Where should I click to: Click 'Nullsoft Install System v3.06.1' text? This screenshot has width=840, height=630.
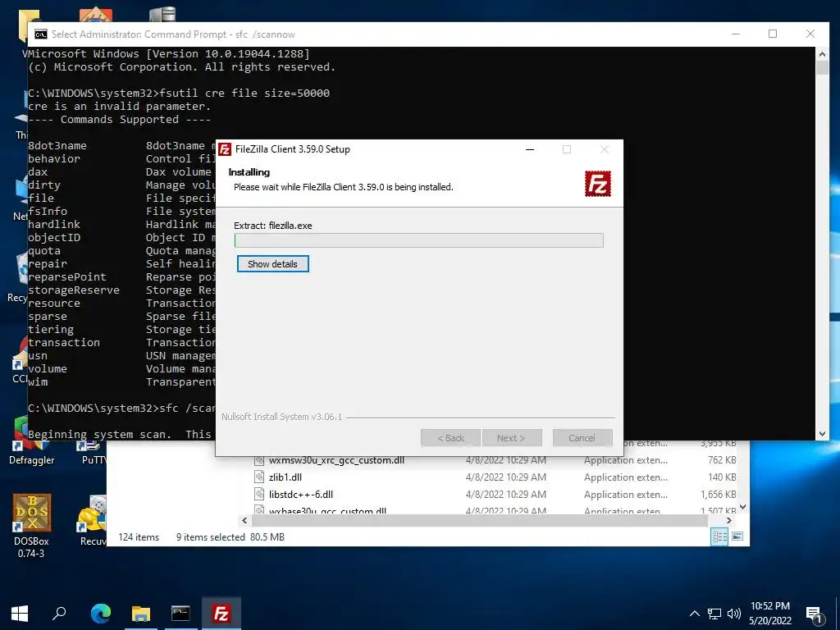(x=282, y=417)
